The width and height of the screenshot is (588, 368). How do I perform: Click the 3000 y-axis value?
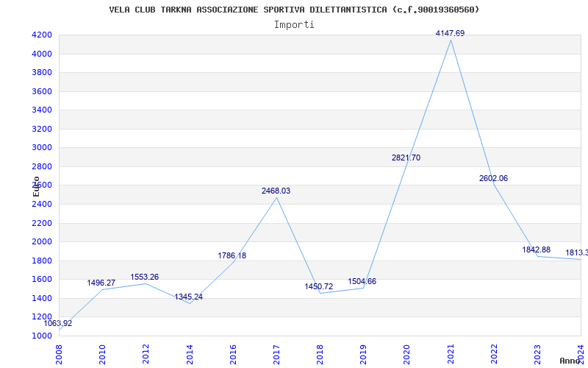click(x=43, y=148)
